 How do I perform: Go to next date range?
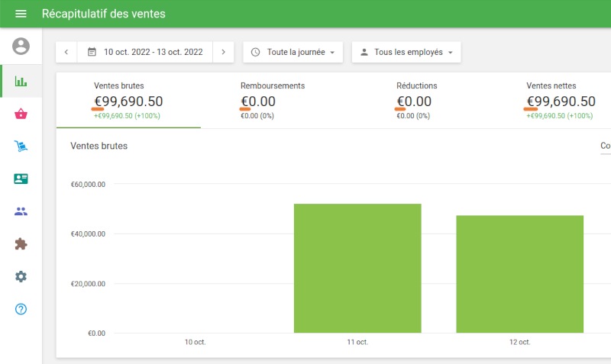(x=223, y=52)
